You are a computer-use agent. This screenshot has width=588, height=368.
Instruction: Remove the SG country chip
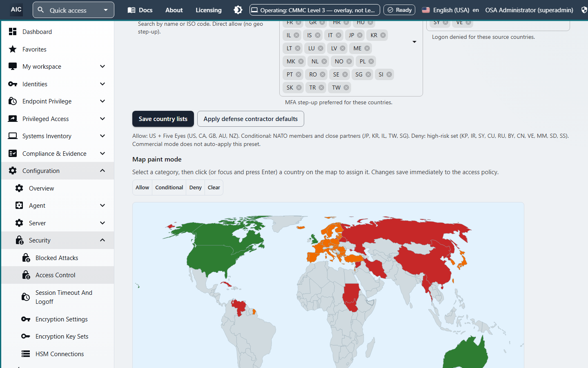[368, 74]
